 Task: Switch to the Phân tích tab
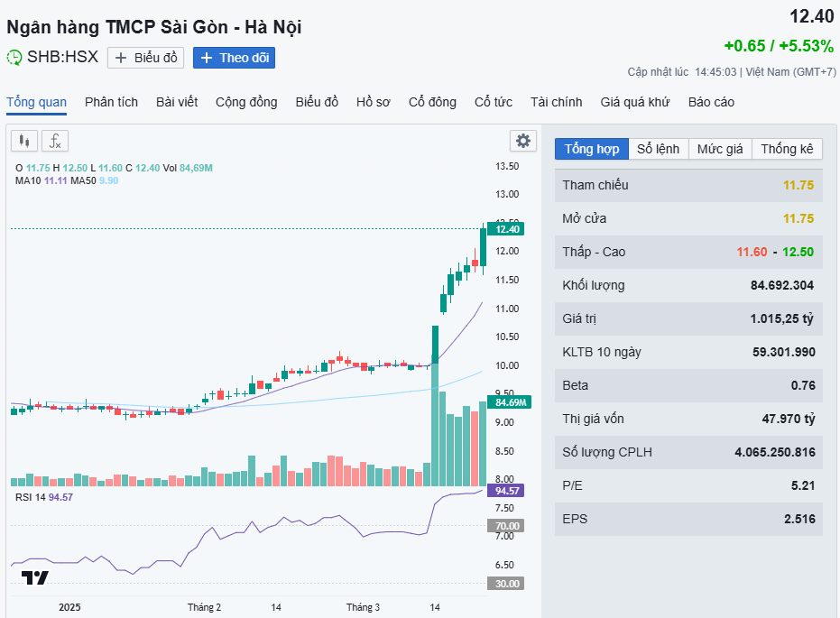pos(111,102)
